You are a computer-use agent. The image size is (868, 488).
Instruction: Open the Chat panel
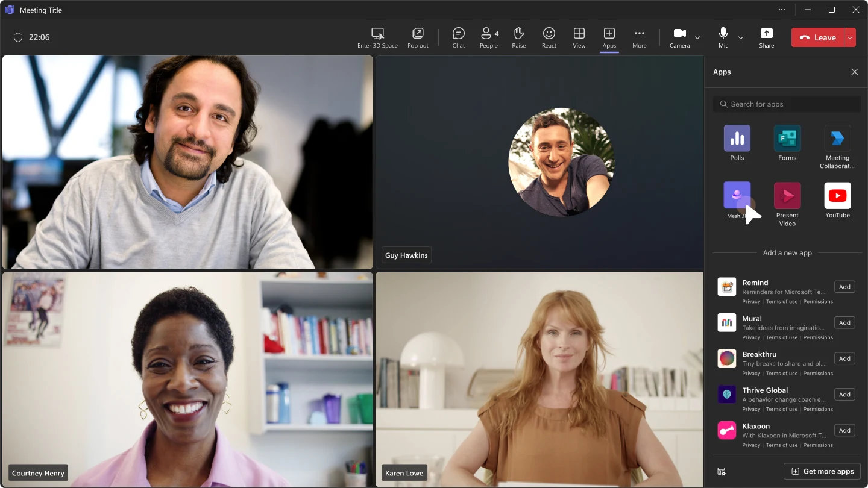[459, 37]
